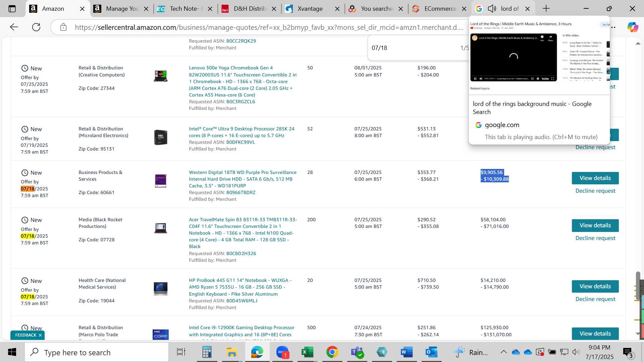View details for the Acer TravelMate quote

[595, 225]
